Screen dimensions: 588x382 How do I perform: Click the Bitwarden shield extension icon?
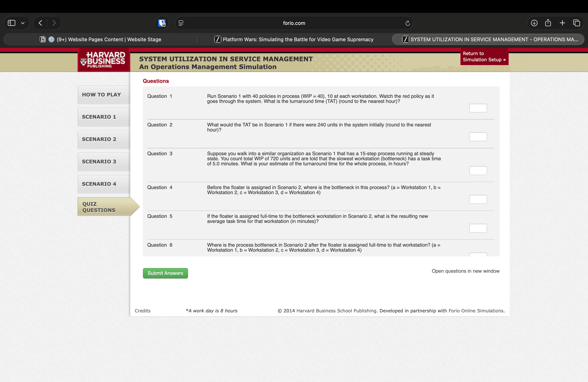[x=162, y=23]
